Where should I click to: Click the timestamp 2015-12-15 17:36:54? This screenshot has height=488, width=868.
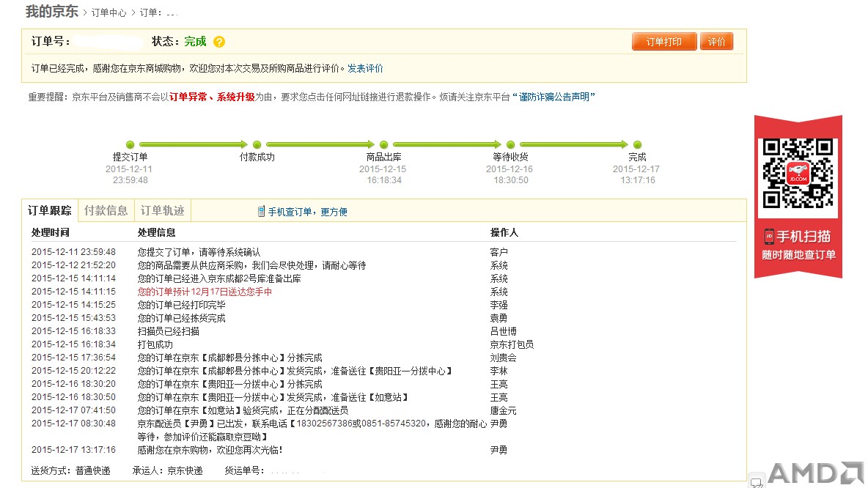(73, 358)
